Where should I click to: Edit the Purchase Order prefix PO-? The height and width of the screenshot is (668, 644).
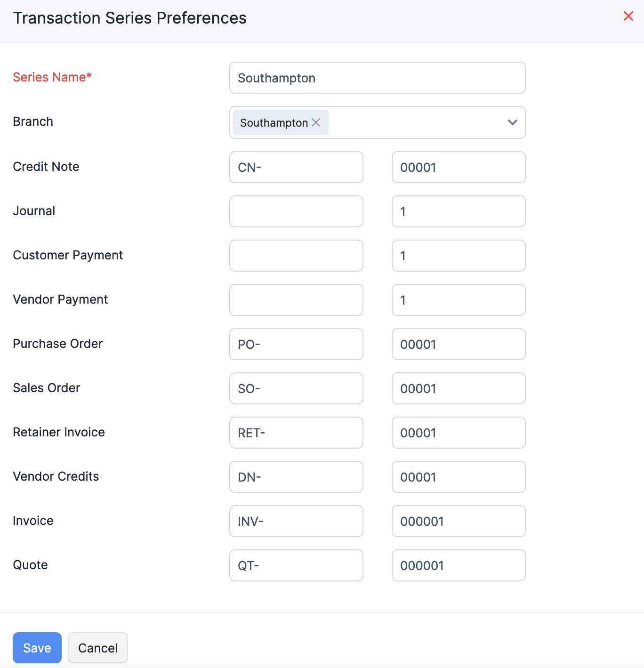tap(296, 344)
